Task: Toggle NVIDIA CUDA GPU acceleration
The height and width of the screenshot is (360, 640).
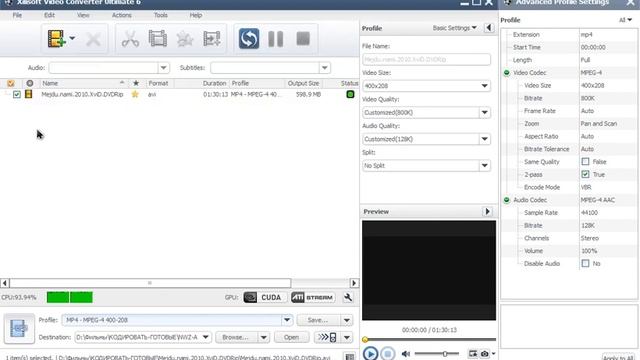Action: (264, 298)
